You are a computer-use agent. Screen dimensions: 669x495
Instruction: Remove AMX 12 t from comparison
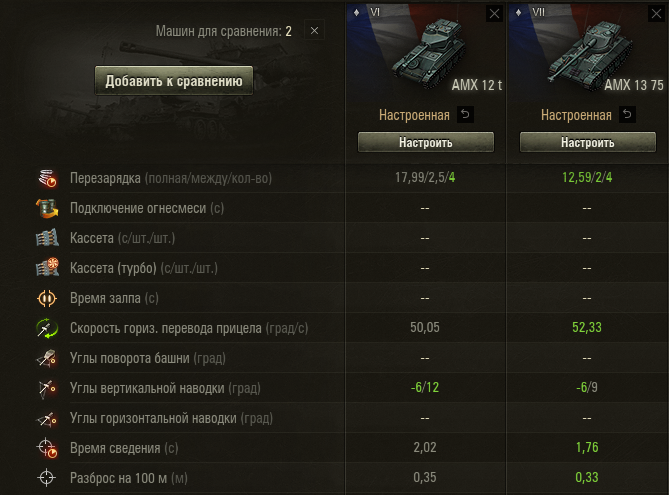(x=494, y=14)
